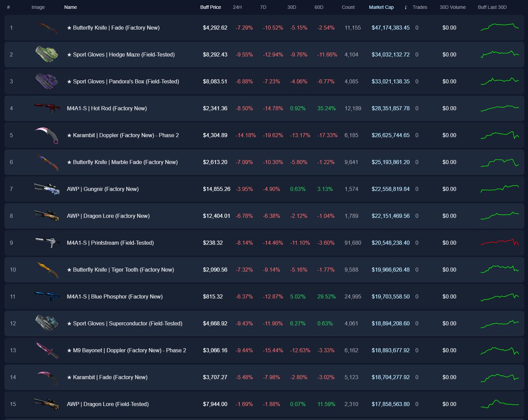Open AWP Dragon Lore Field-Tested image

pyautogui.click(x=47, y=404)
